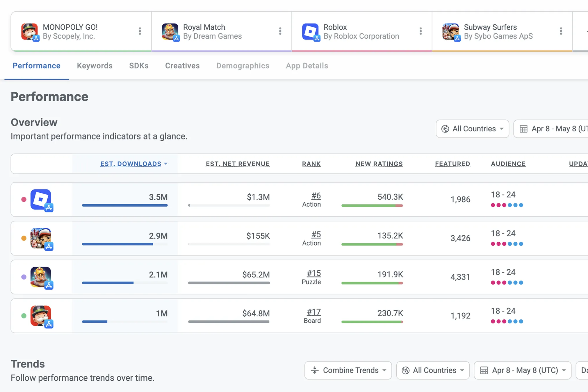
Task: Click MONOPOLY GO! icon in last table row
Action: 41,316
